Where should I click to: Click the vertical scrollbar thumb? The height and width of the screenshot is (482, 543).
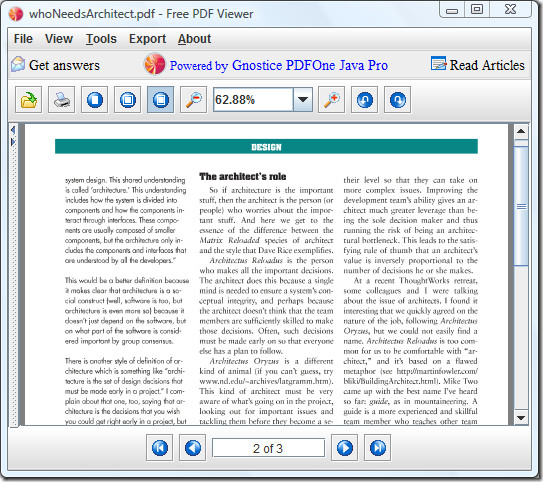coord(521,206)
